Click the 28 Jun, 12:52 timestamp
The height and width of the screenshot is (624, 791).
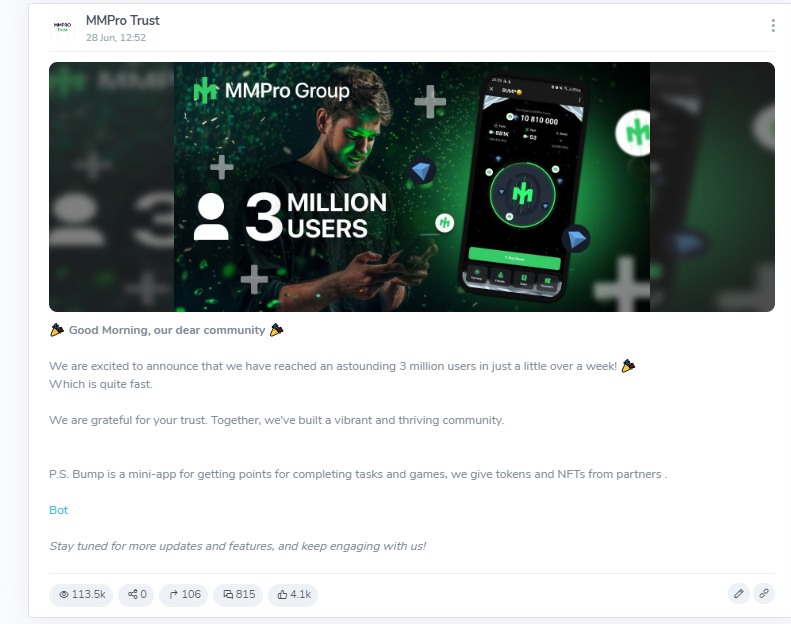116,38
